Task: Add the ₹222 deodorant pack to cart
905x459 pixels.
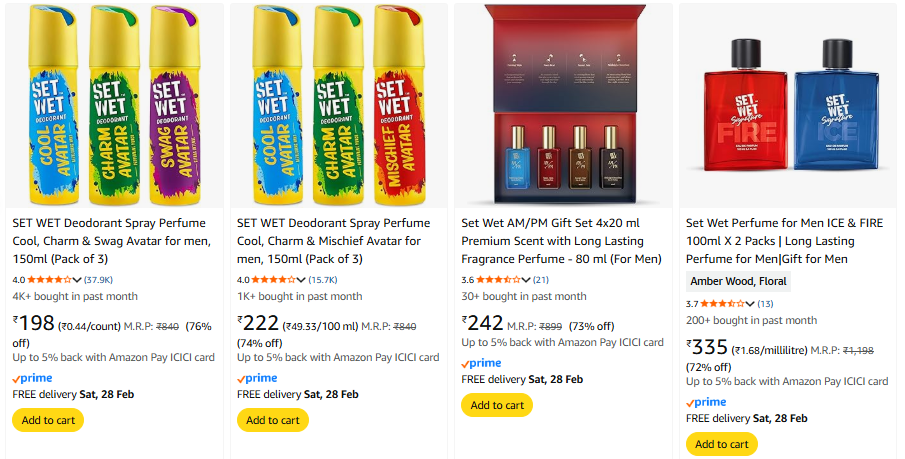Action: (x=273, y=420)
